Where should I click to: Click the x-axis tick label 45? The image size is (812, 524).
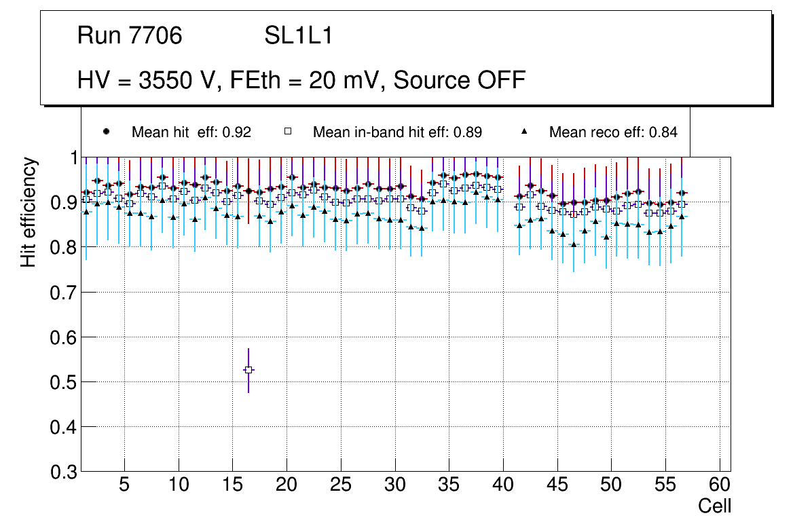point(557,486)
